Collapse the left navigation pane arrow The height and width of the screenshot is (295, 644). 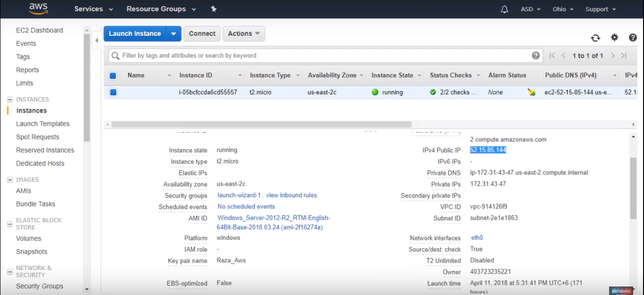click(97, 41)
